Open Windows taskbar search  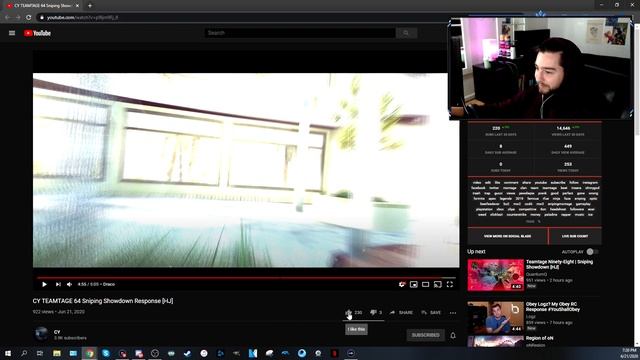pos(24,353)
